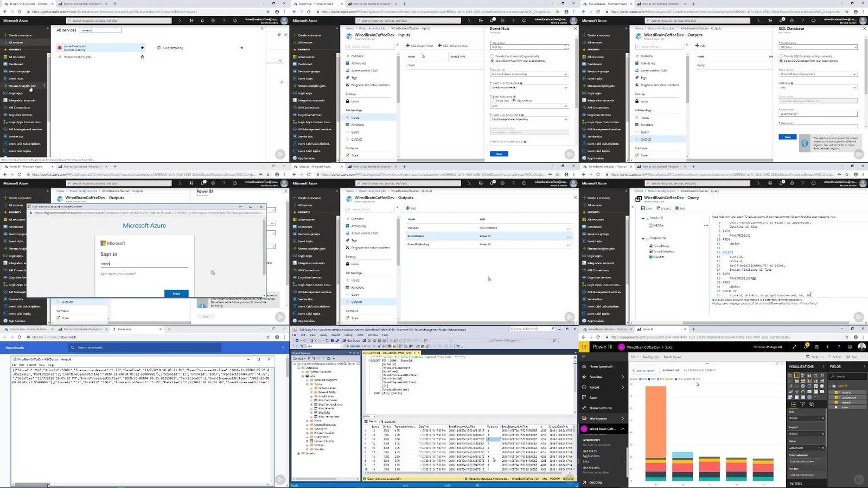Select SQL Database from your subscriptions radio option
The width and height of the screenshot is (868, 488).
[x=808, y=61]
